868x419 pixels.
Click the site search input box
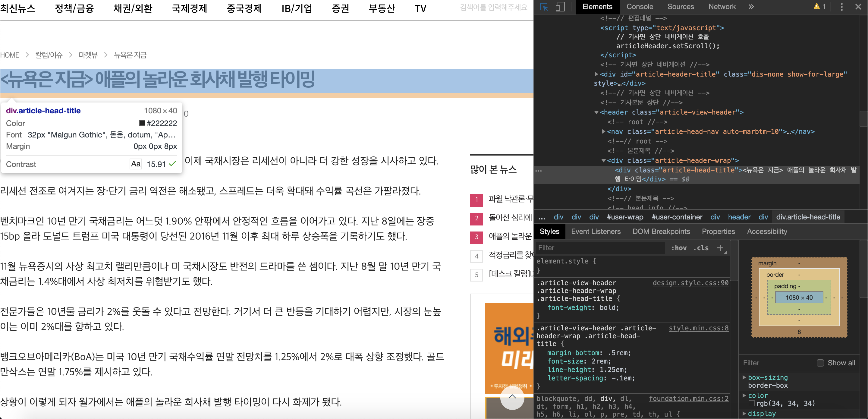(x=493, y=8)
